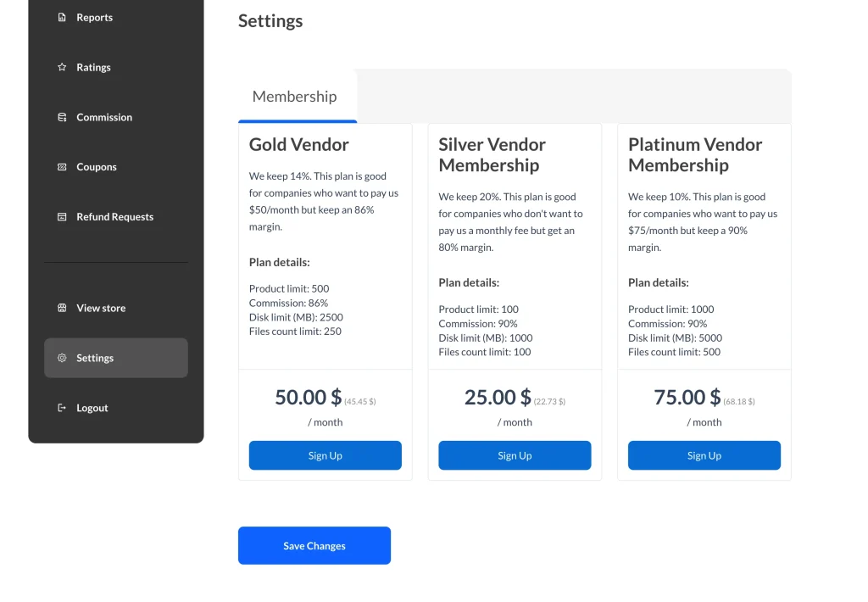Click the Commission coins icon

62,117
